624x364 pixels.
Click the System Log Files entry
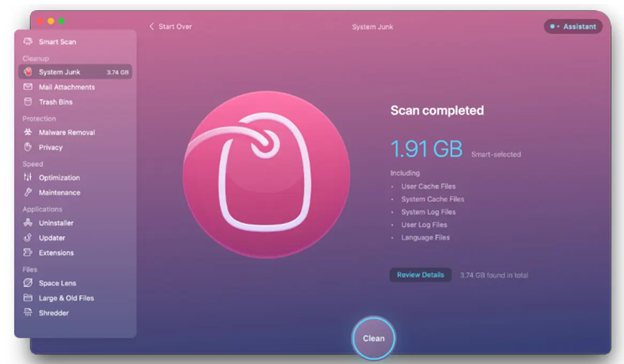(428, 212)
